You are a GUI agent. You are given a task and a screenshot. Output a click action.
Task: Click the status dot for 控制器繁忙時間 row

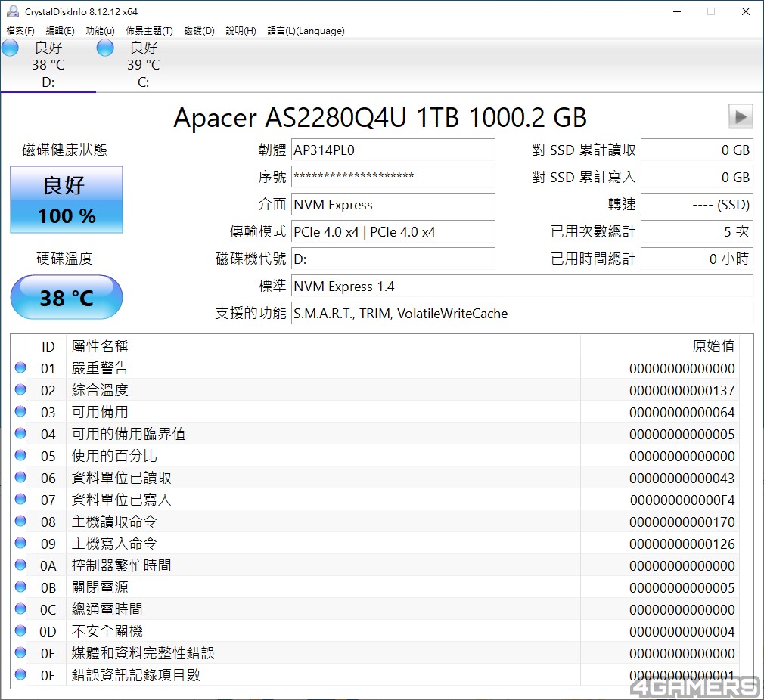click(20, 565)
